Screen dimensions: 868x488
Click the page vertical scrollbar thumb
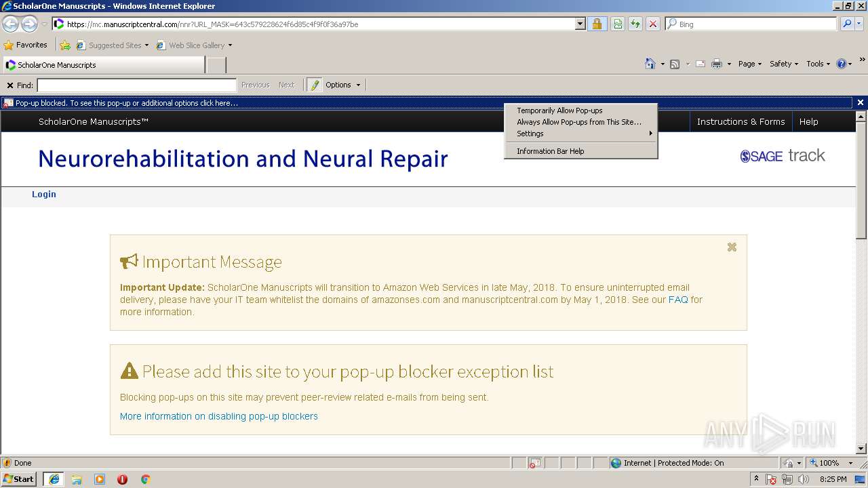point(861,180)
